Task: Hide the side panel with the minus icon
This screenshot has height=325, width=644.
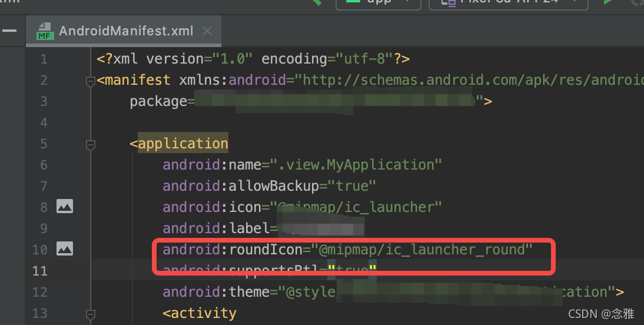Action: click(9, 31)
